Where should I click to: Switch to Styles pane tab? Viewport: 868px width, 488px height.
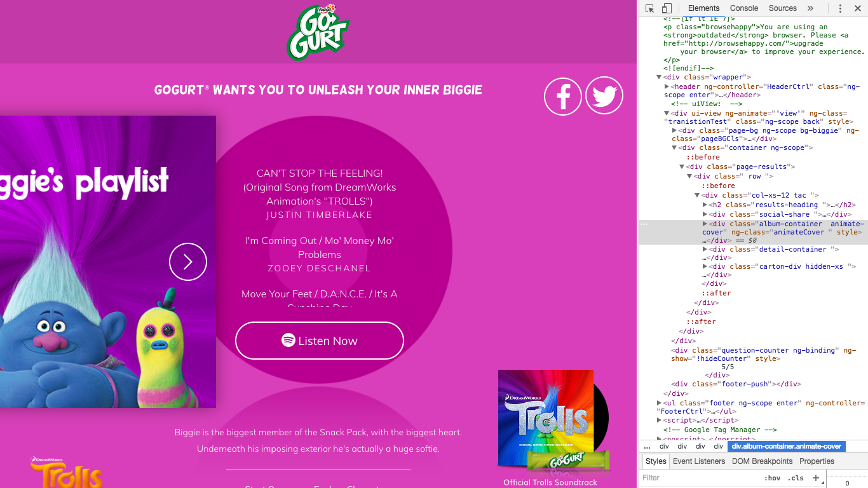click(656, 461)
